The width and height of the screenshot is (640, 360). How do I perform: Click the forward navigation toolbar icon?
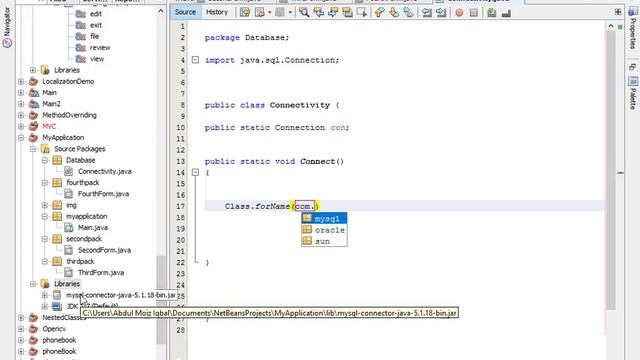tap(280, 12)
